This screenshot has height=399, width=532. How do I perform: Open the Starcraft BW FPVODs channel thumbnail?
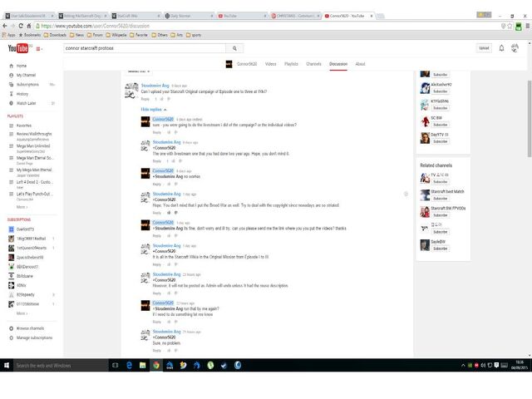[425, 212]
